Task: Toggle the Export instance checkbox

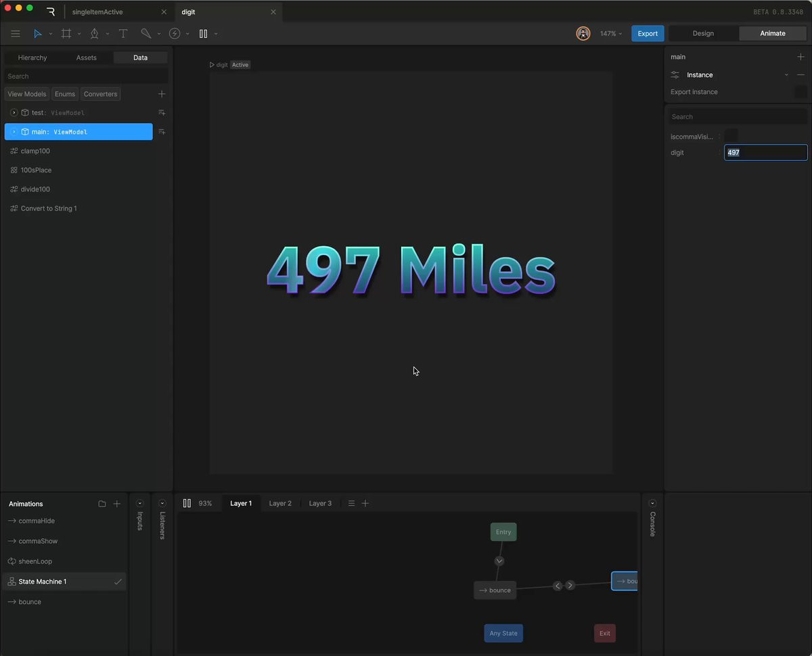Action: coord(800,92)
